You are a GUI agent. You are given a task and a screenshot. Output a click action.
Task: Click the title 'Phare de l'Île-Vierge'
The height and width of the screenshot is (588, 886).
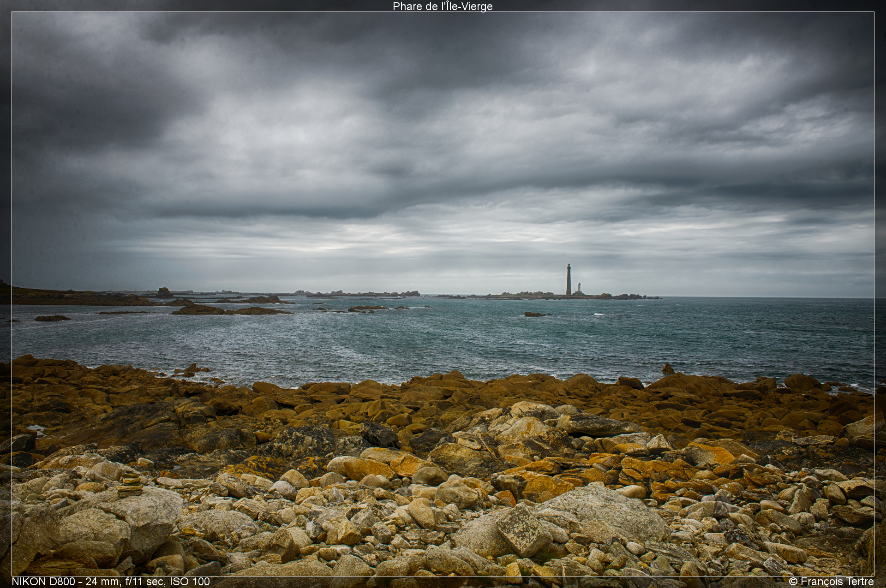tap(443, 6)
